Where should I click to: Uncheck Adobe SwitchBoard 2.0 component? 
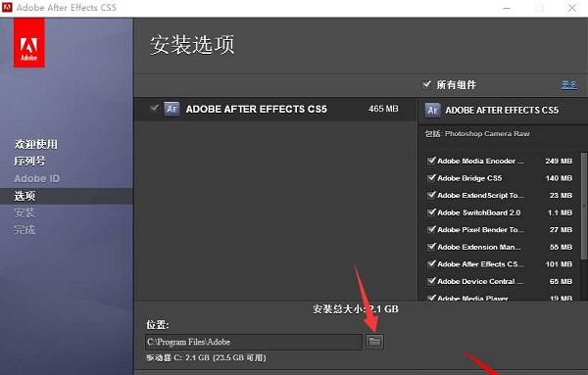431,212
